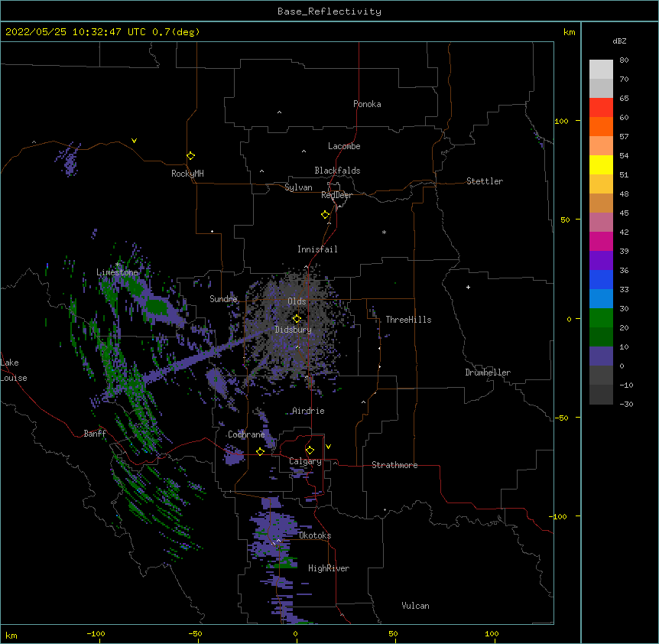Screen dimensions: 659x644
Task: Click the ThreeHills town label
Action: pos(408,320)
